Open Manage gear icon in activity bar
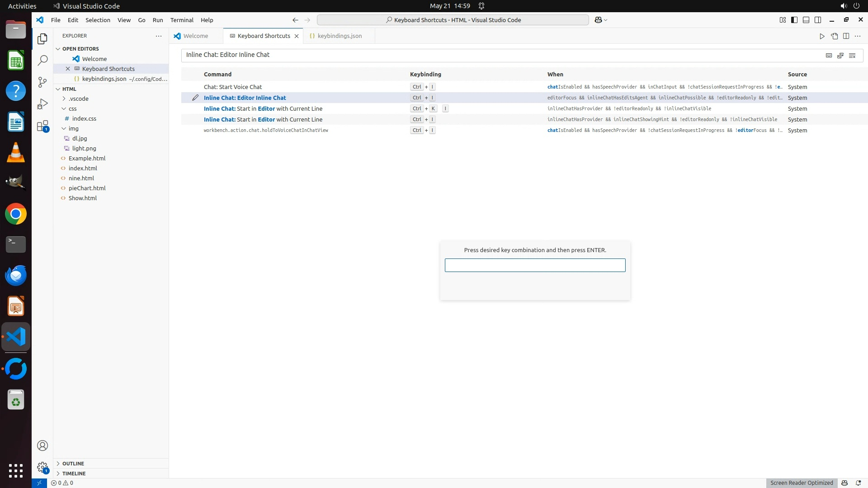The image size is (868, 488). 42,467
